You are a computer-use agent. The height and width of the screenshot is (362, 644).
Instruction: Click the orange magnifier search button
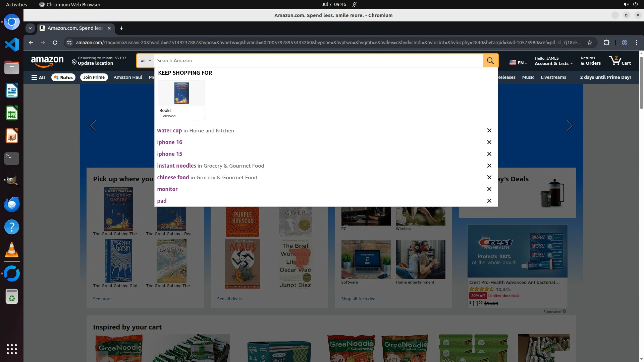pos(490,61)
